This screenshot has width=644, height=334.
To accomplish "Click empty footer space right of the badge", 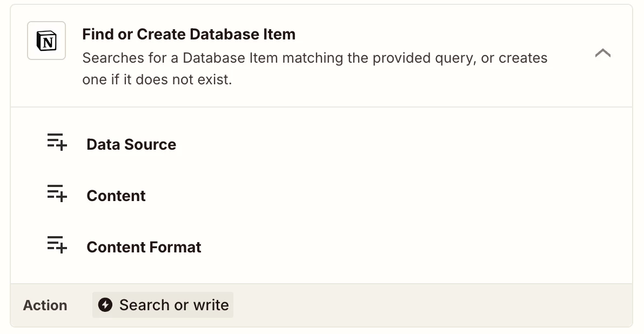I will click(432, 305).
